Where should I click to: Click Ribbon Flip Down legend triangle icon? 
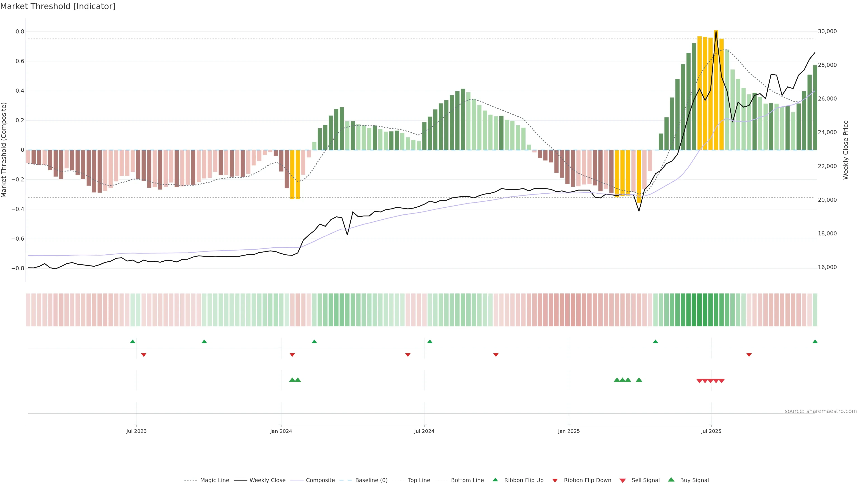point(555,481)
